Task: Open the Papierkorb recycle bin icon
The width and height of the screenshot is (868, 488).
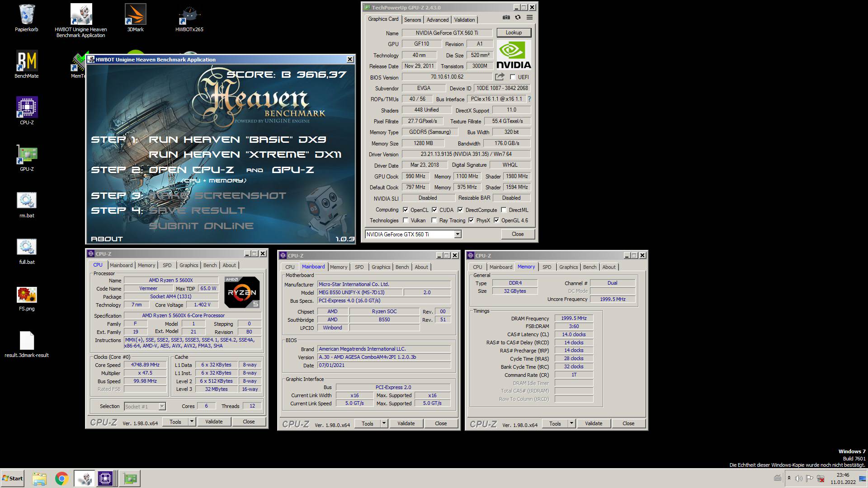Action: (27, 18)
